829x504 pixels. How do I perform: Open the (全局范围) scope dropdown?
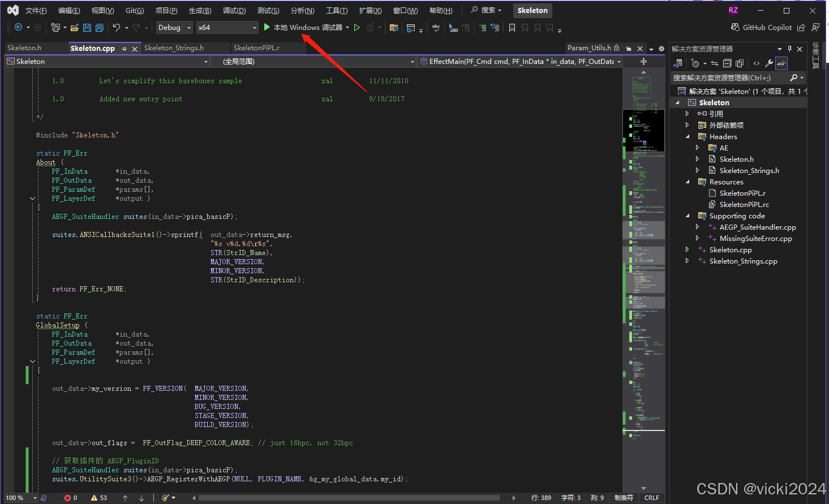tap(315, 61)
